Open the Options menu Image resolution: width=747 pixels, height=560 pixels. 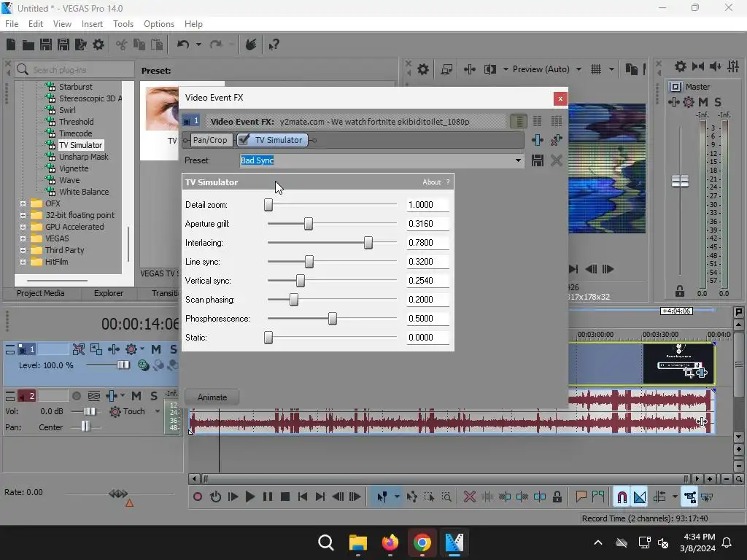point(158,24)
